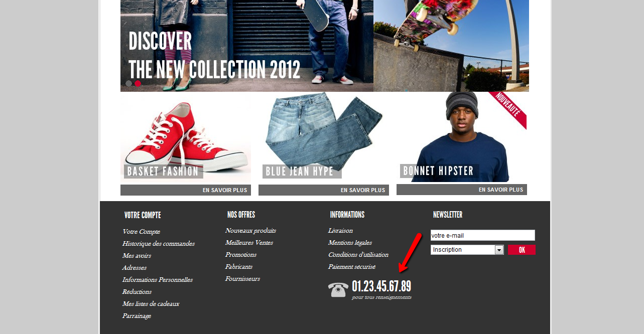The image size is (644, 334).
Task: Click En savoir plus under Basket Fashion
Action: (186, 190)
